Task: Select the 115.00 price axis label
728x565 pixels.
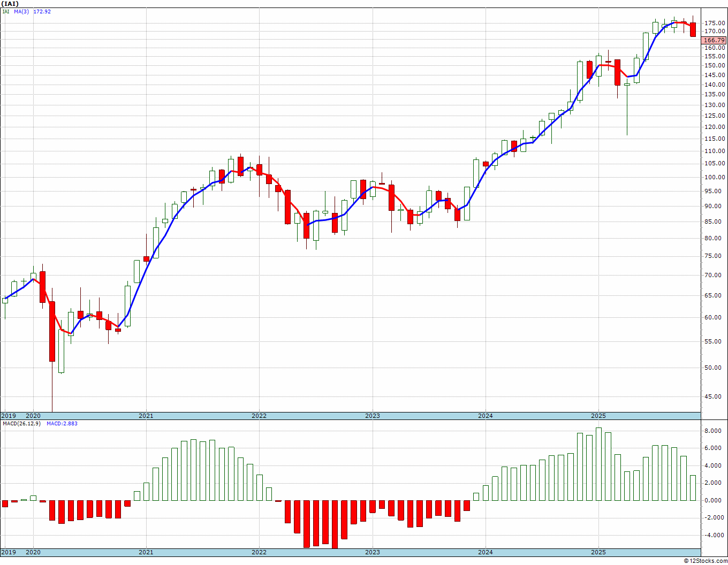Action: [x=715, y=139]
